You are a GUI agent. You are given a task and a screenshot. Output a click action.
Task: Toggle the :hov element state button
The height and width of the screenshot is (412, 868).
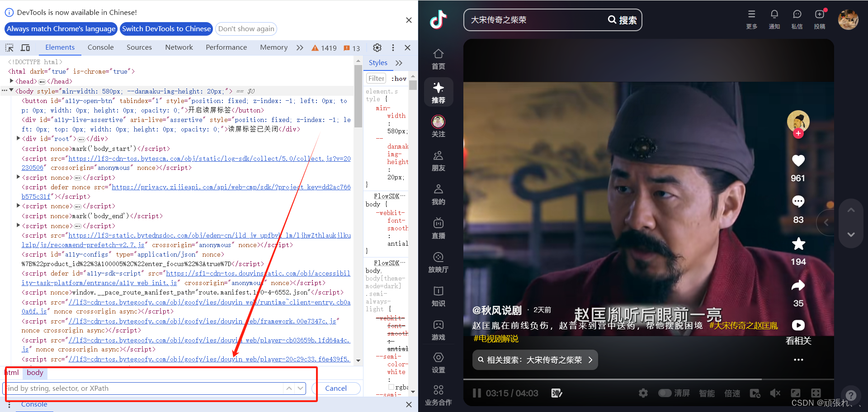pos(399,79)
